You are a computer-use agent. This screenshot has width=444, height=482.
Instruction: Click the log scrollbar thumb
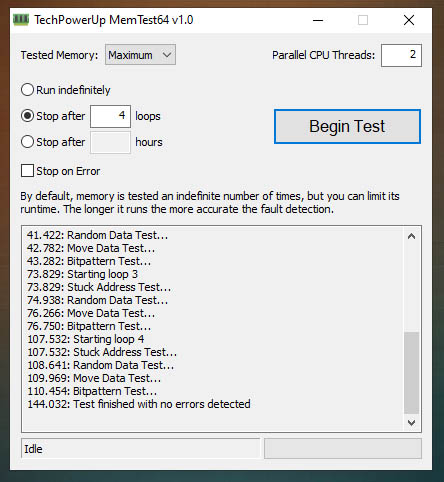(x=411, y=373)
